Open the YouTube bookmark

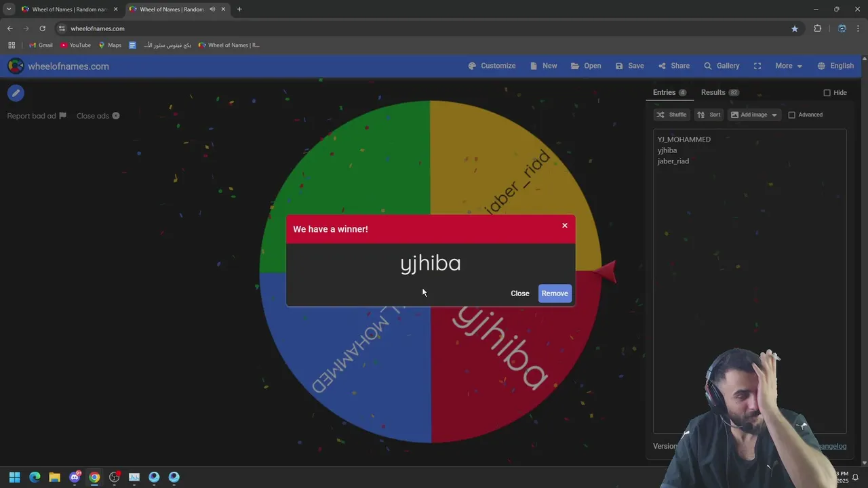75,45
